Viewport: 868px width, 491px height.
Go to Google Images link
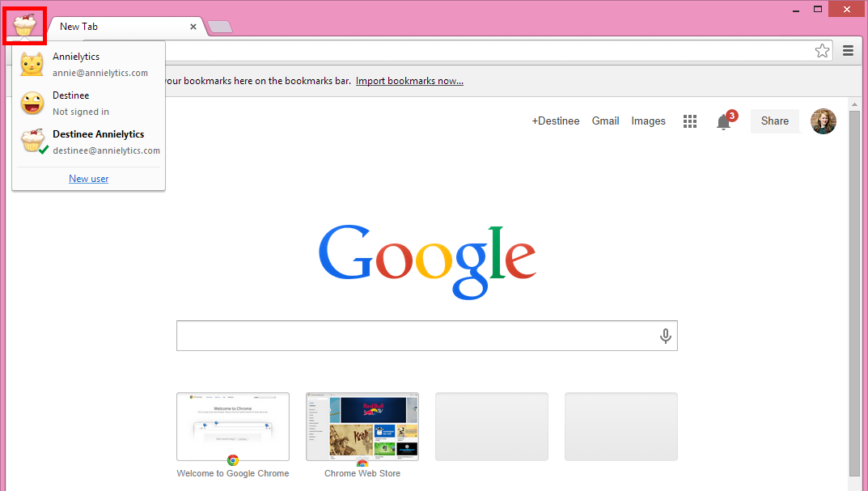tap(648, 121)
